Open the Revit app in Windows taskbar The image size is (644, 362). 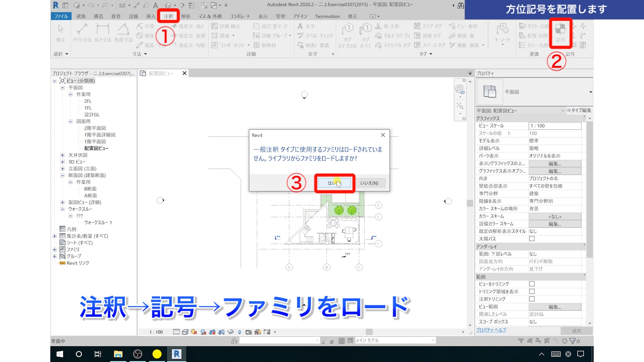[x=176, y=354]
